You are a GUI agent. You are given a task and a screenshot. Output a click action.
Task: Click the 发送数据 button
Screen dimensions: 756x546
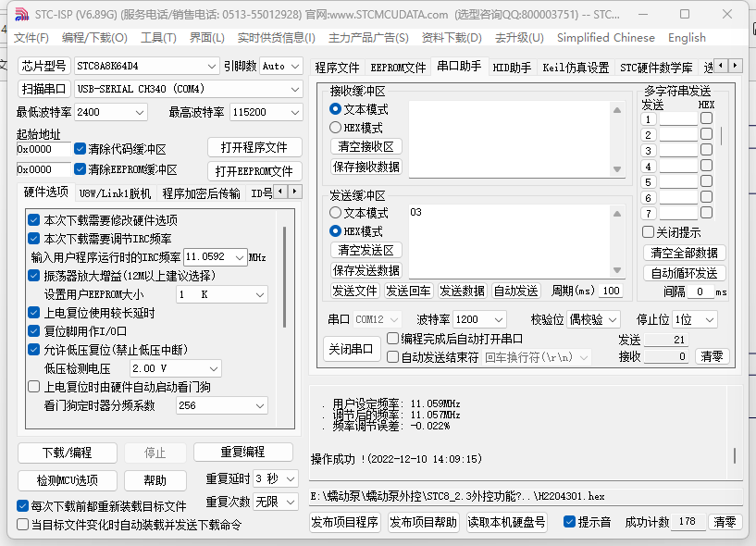(462, 291)
